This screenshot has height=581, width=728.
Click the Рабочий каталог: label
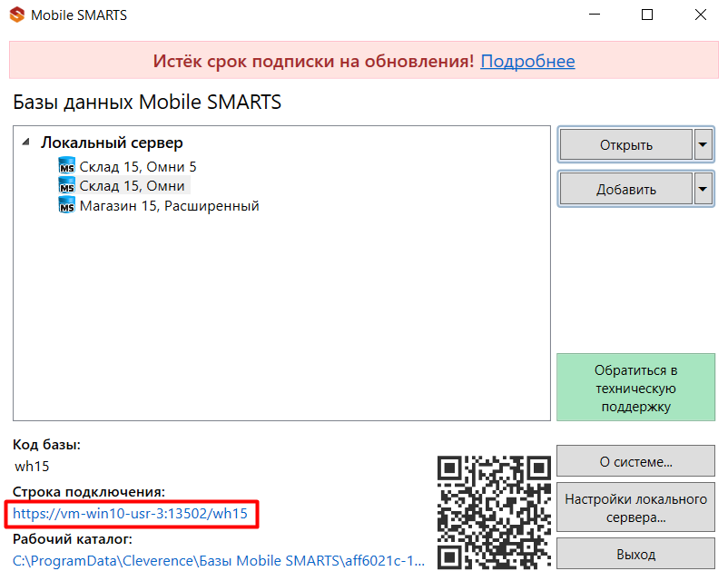pyautogui.click(x=73, y=538)
